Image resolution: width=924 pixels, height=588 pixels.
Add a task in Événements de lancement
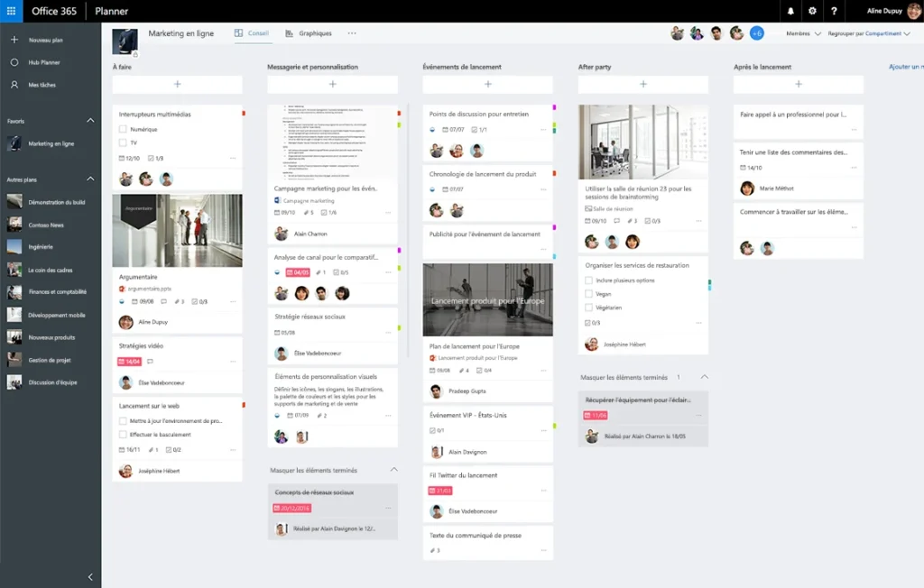488,84
